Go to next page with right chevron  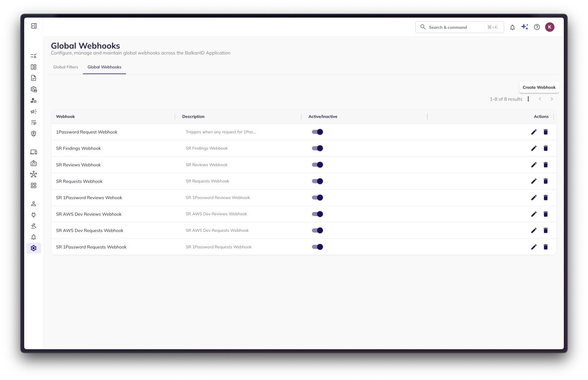pyautogui.click(x=551, y=99)
